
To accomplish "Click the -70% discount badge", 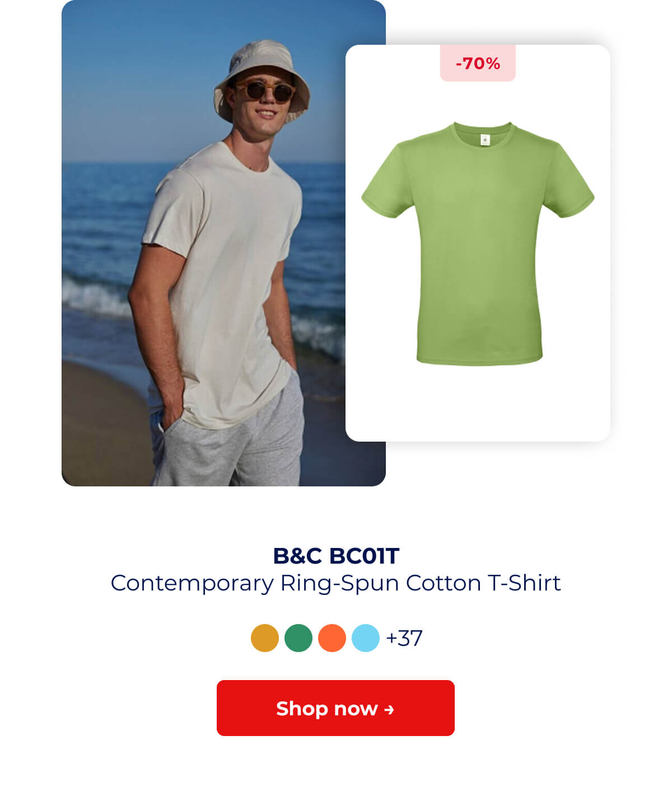I will point(478,63).
